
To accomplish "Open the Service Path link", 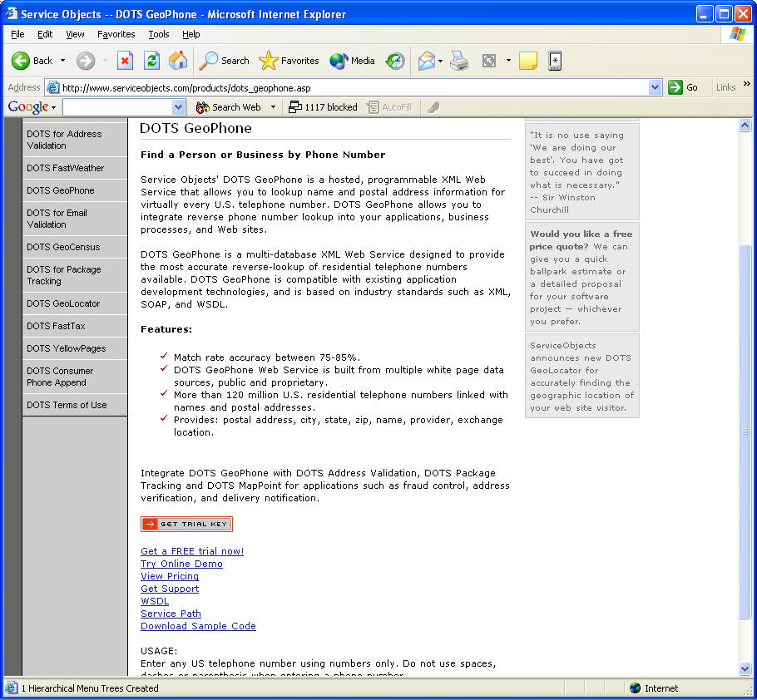I will point(171,614).
